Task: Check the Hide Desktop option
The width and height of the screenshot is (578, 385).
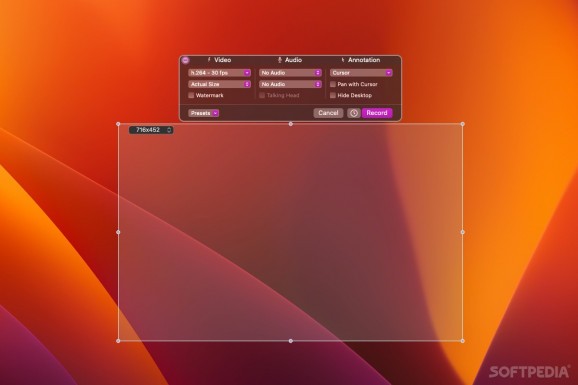Action: 333,95
